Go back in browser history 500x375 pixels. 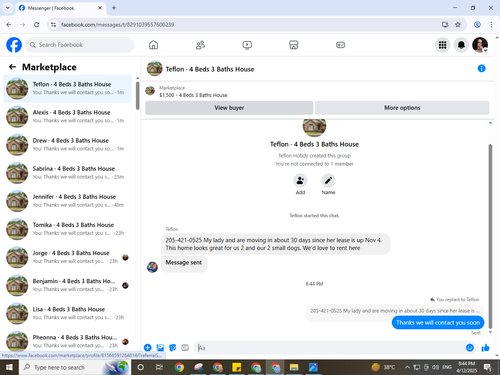click(9, 24)
